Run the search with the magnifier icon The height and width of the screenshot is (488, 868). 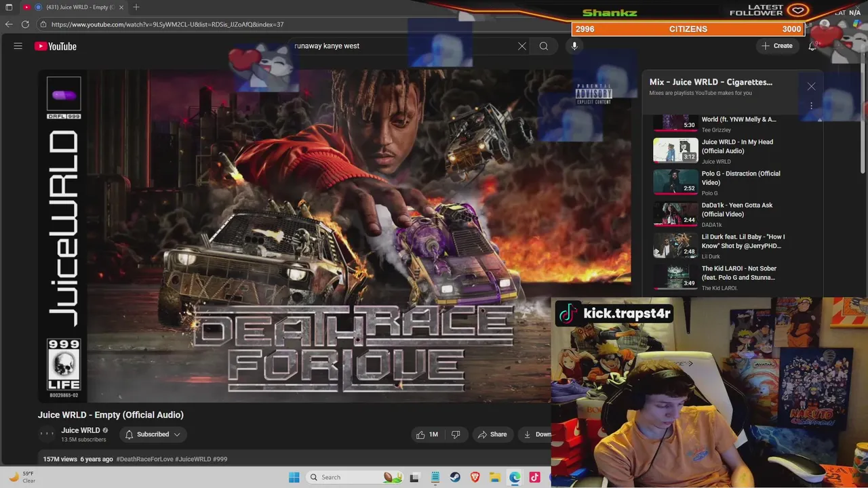coord(544,46)
